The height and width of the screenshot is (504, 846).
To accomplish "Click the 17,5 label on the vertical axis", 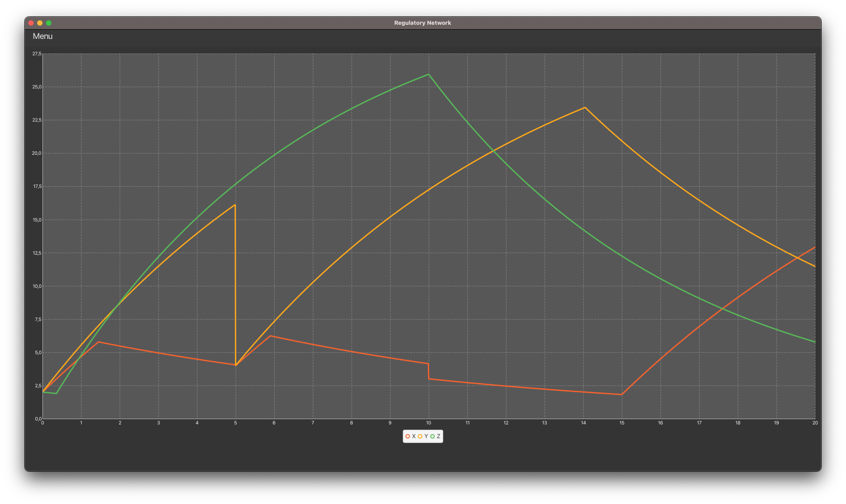I will [37, 187].
